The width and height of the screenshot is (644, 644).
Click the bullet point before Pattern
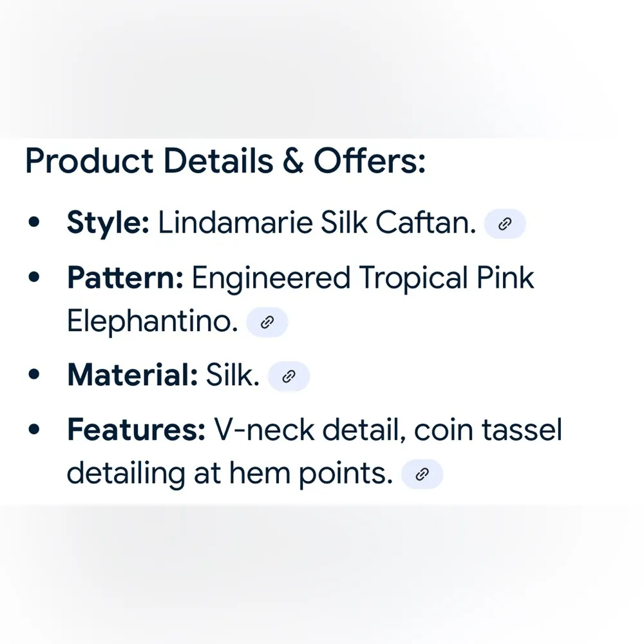tap(35, 278)
